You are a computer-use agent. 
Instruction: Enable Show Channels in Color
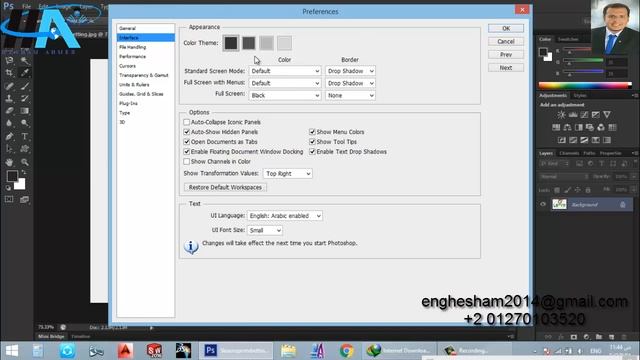[187, 162]
